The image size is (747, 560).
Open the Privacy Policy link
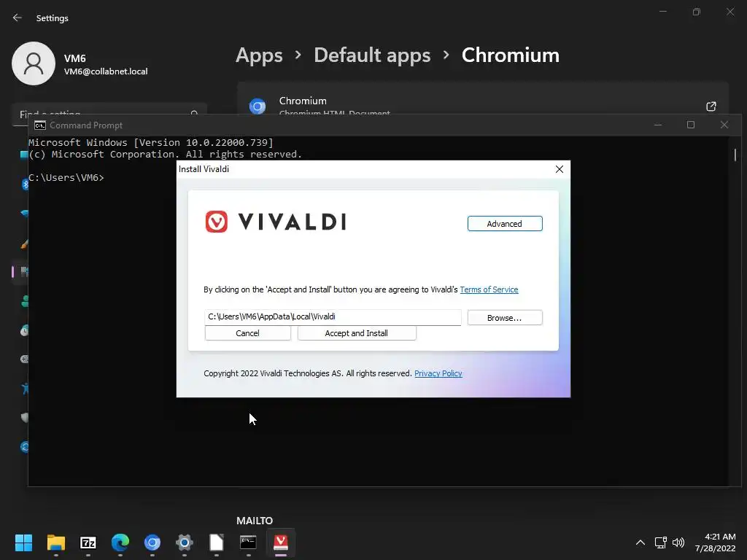point(438,373)
